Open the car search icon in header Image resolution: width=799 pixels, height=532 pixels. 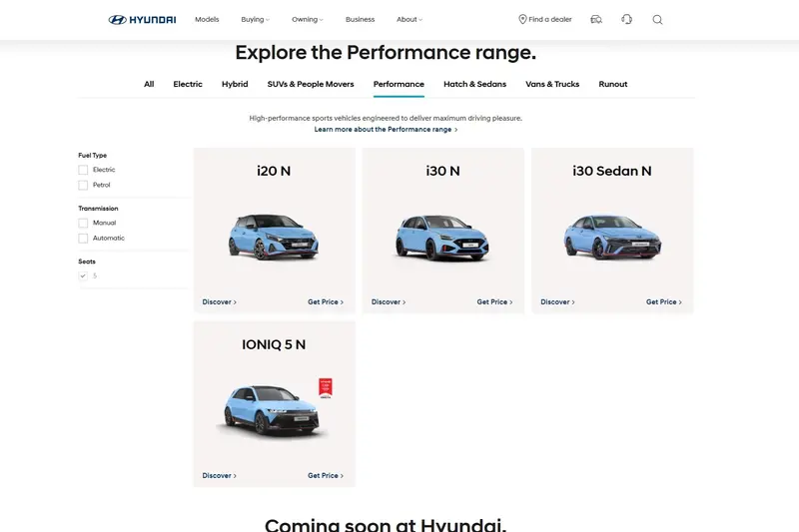(596, 19)
